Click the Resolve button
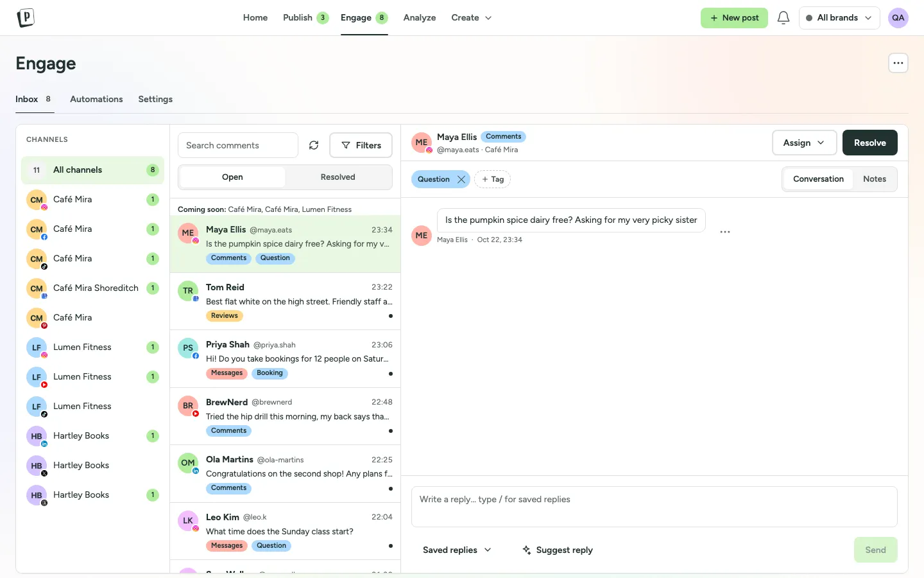The image size is (924, 578). [869, 143]
